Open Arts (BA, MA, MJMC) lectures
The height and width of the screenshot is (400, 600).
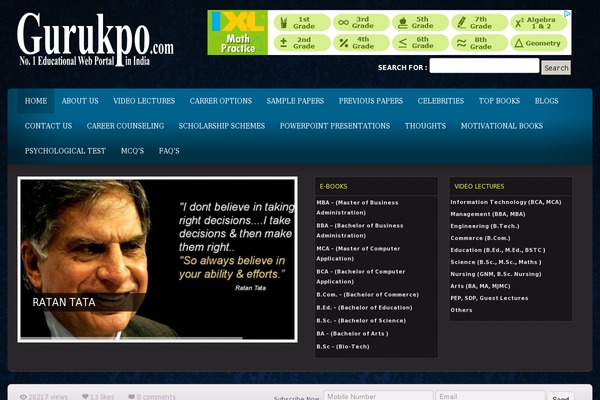click(480, 286)
